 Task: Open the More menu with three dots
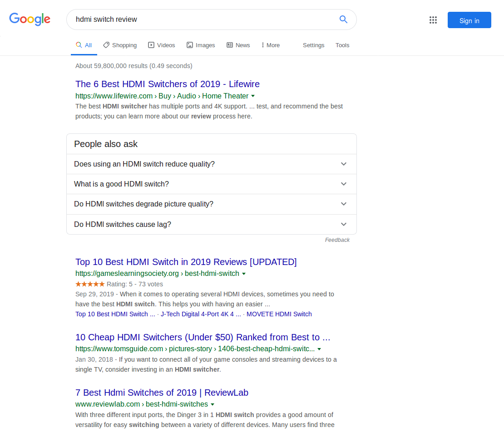[271, 45]
